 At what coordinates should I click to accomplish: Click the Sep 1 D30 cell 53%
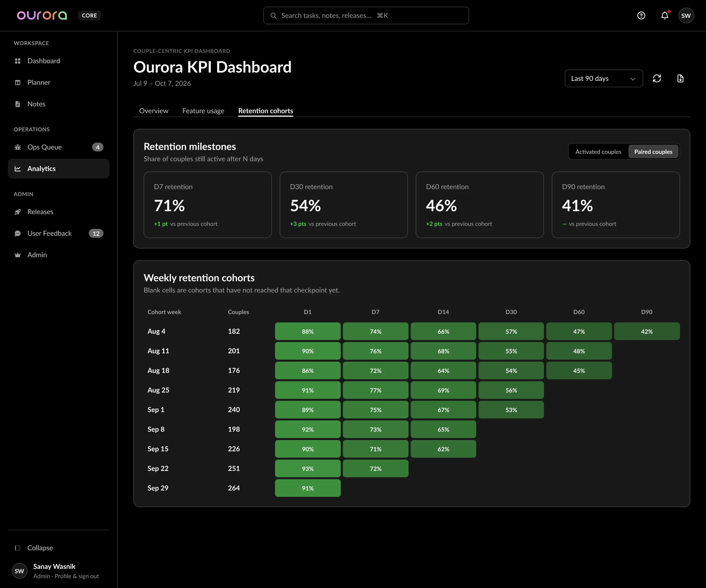(x=511, y=410)
